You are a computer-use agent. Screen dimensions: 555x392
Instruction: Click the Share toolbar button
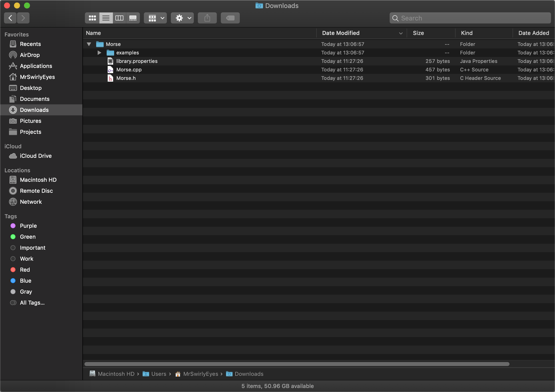[207, 18]
